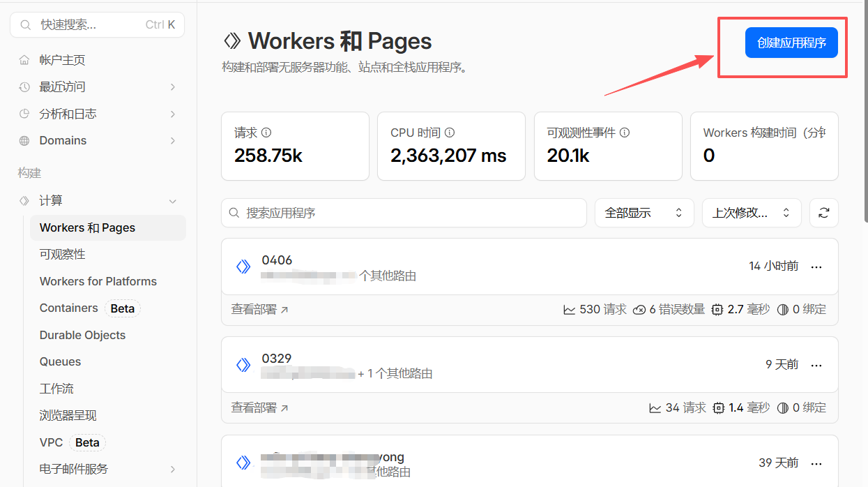The width and height of the screenshot is (868, 487).
Task: Click the 快速搜索 quick search box
Action: [x=98, y=24]
